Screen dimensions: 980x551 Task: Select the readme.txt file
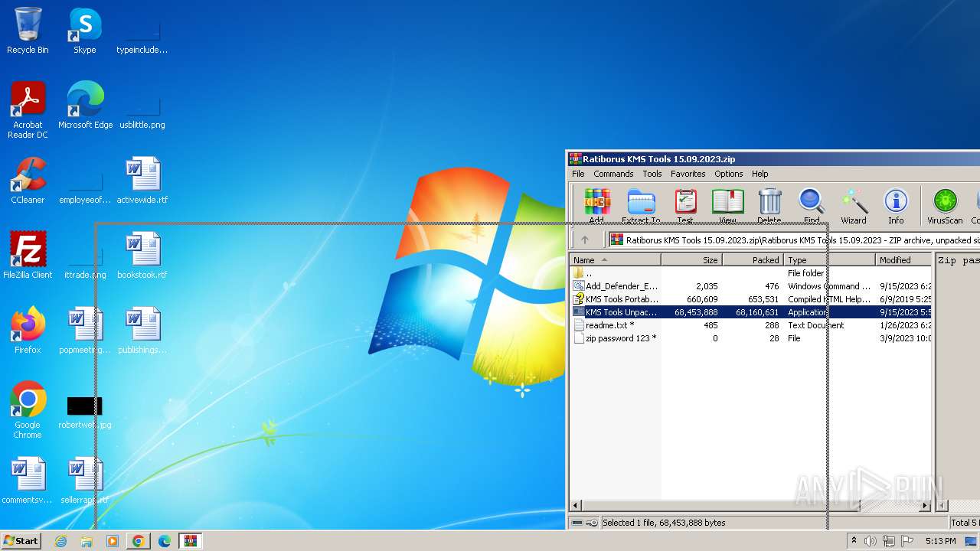tap(750, 325)
